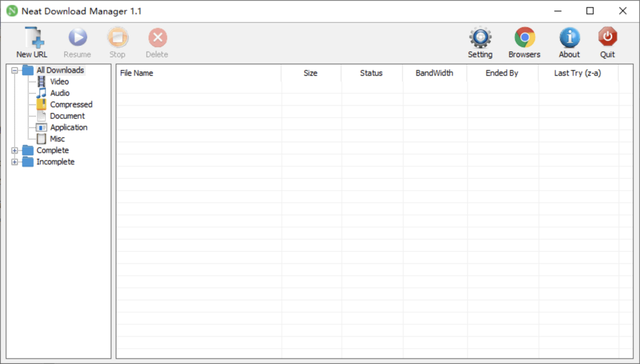The height and width of the screenshot is (364, 640).
Task: Maximize the Neat Download Manager window
Action: click(x=590, y=11)
